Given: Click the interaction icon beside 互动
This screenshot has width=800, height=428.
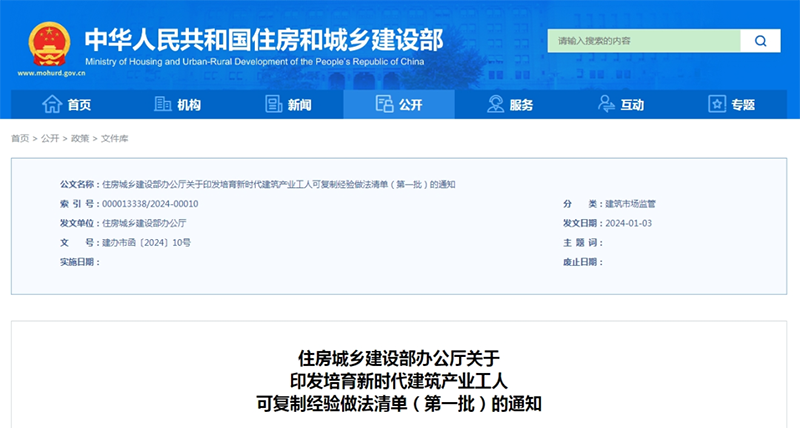Looking at the screenshot, I should 605,105.
